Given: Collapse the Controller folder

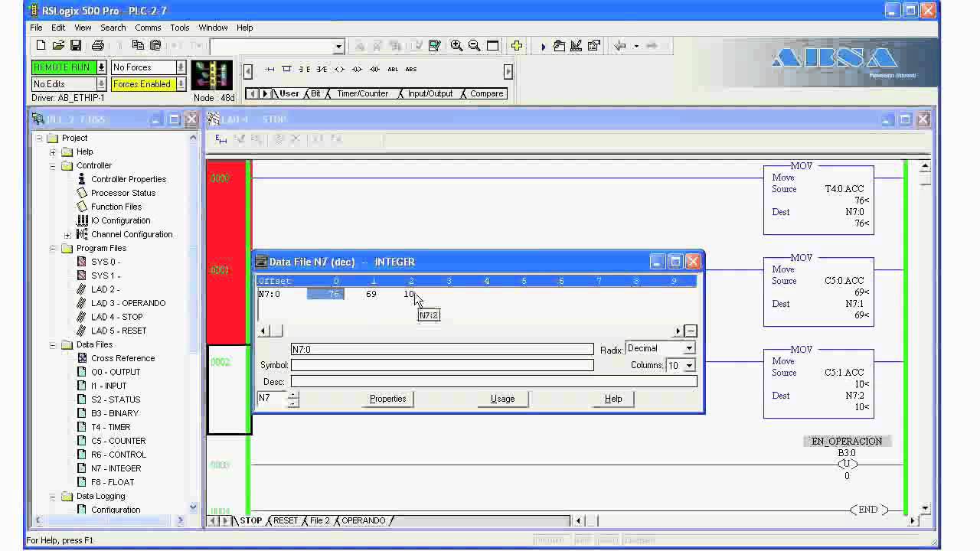Looking at the screenshot, I should [53, 165].
